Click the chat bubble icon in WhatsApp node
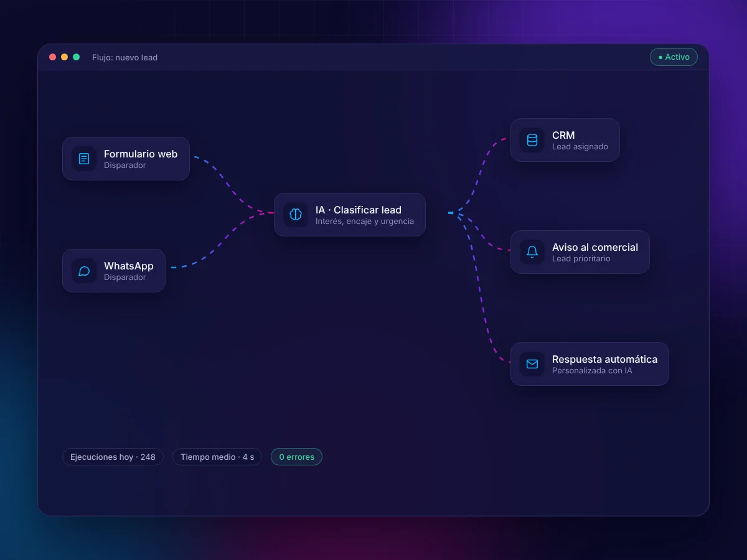The width and height of the screenshot is (747, 560). [84, 271]
